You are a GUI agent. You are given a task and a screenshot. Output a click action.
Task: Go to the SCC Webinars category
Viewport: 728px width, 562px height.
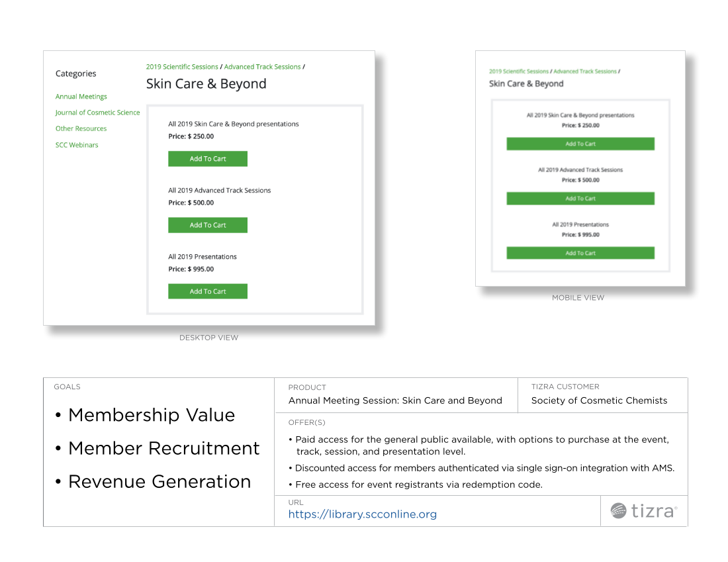tap(77, 145)
